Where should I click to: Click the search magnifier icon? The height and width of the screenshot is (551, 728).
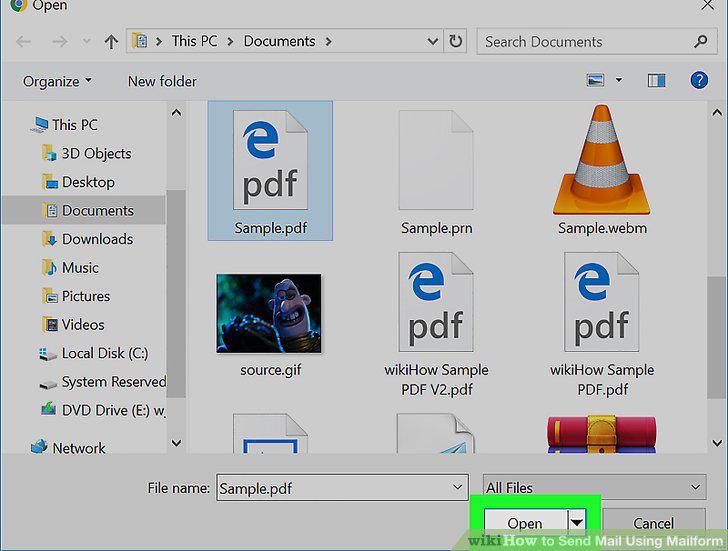click(701, 42)
